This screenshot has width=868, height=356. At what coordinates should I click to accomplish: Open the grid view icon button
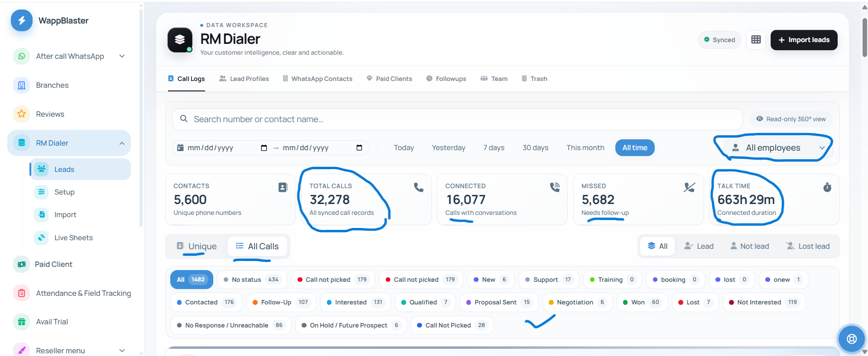(756, 40)
